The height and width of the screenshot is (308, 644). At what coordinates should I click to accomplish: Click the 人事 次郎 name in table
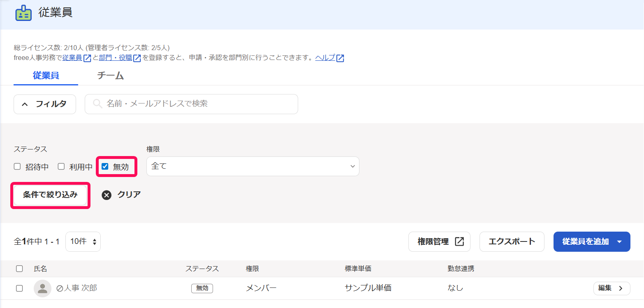[80, 288]
